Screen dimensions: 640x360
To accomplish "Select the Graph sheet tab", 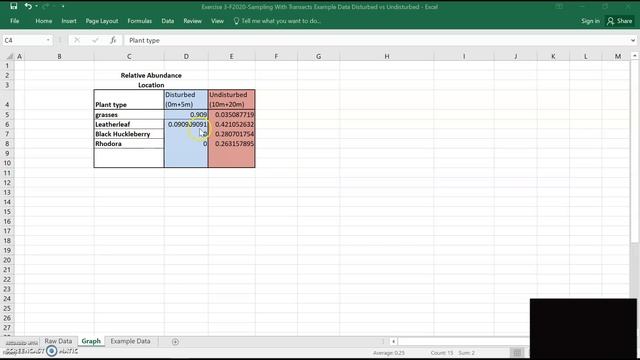I will point(91,341).
